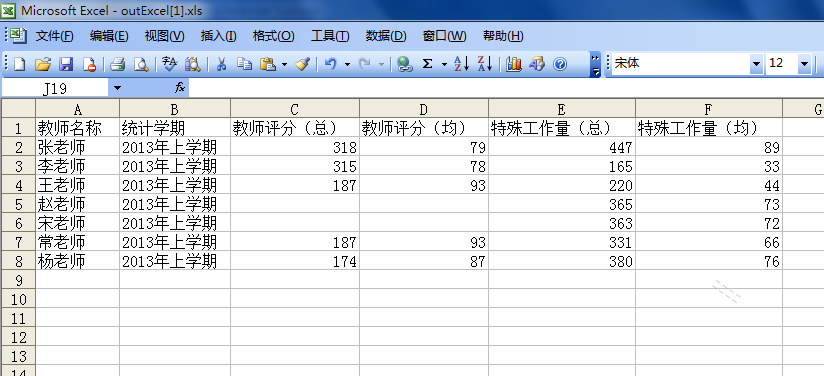Open the Permission restricted access icon
This screenshot has height=376, width=824.
click(x=89, y=64)
